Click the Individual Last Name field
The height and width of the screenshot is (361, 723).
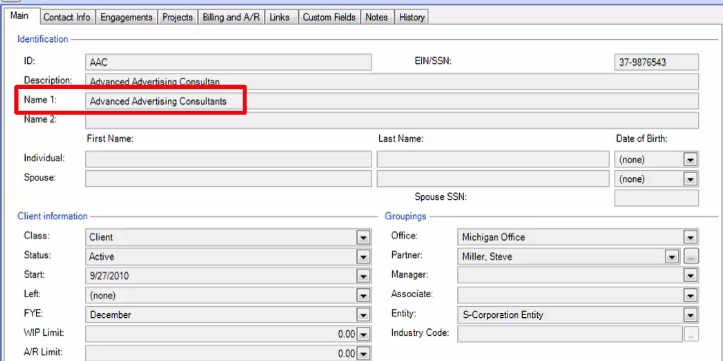click(493, 160)
